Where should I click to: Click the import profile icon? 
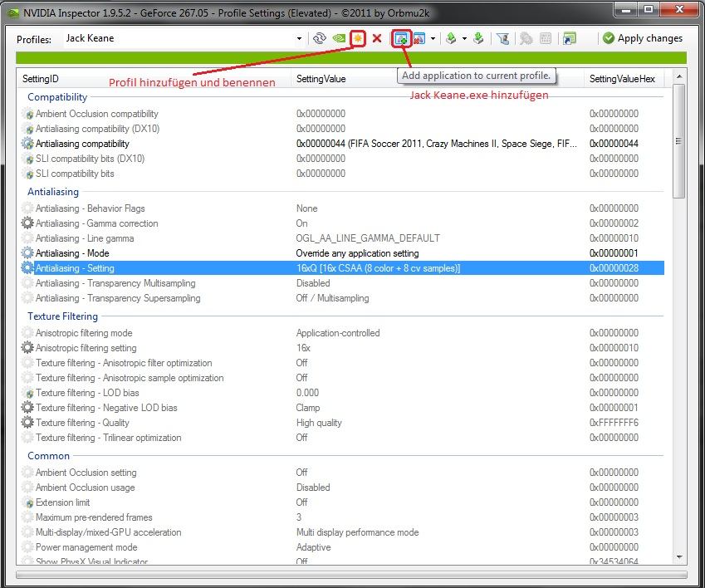tap(478, 39)
